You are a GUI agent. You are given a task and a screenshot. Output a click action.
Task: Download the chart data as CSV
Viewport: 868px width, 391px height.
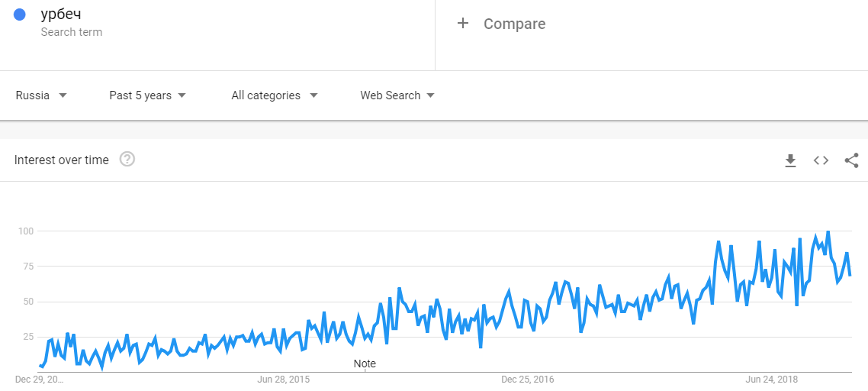pos(790,160)
